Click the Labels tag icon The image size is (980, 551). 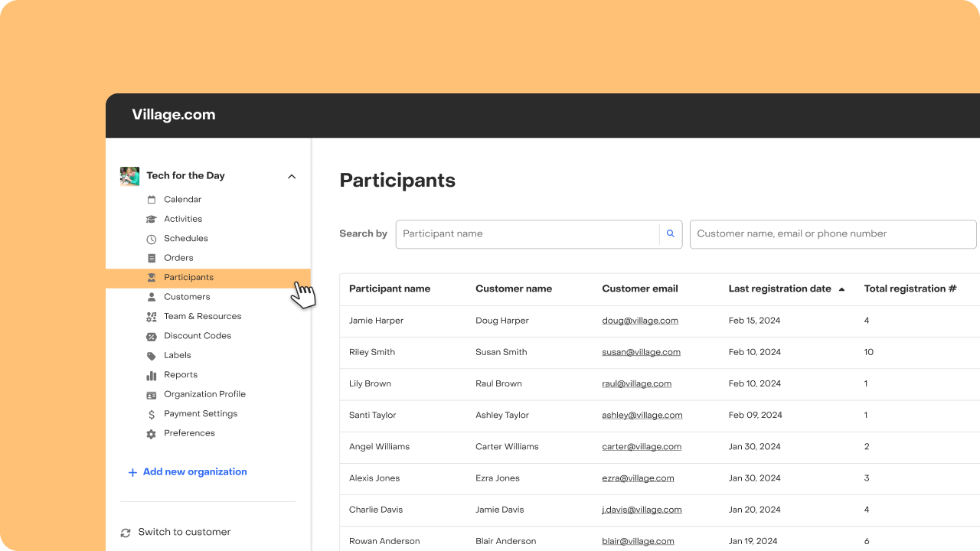pyautogui.click(x=152, y=356)
